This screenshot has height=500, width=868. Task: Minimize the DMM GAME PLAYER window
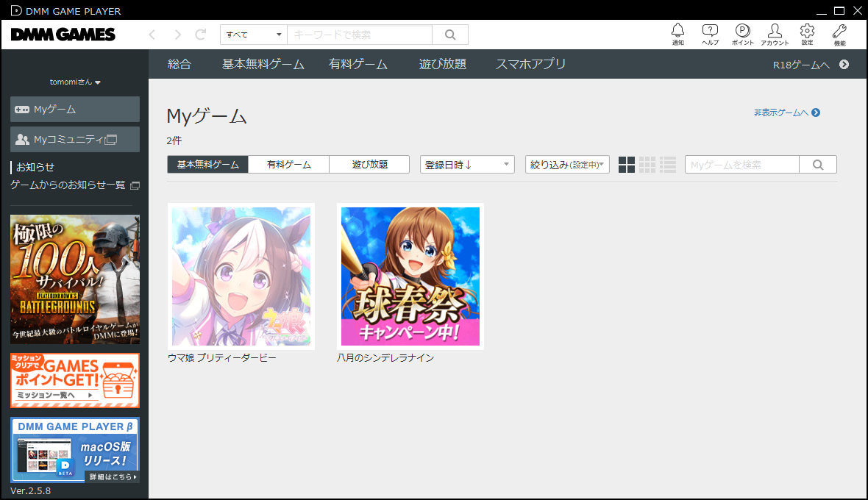(x=822, y=10)
